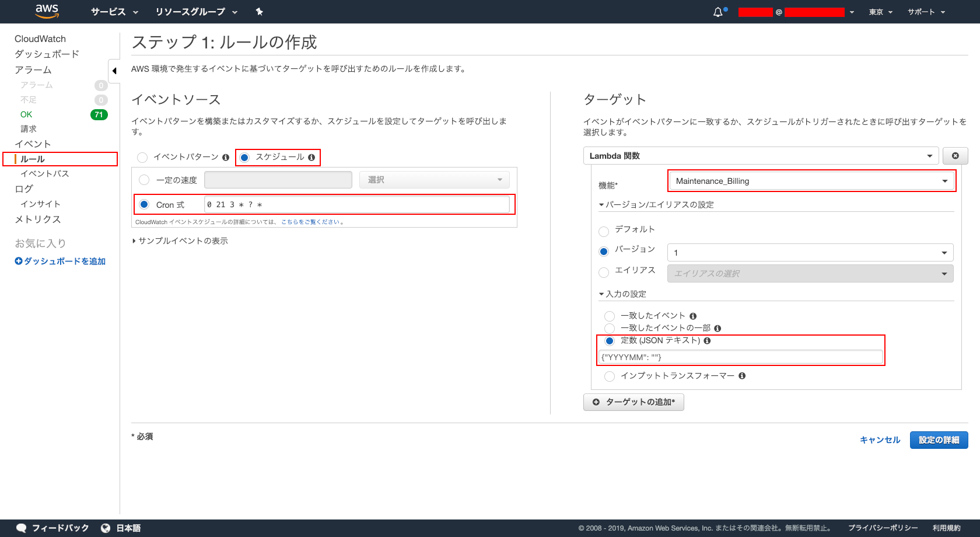This screenshot has height=537, width=980.
Task: Click the 設定の詳細 button
Action: (x=939, y=440)
